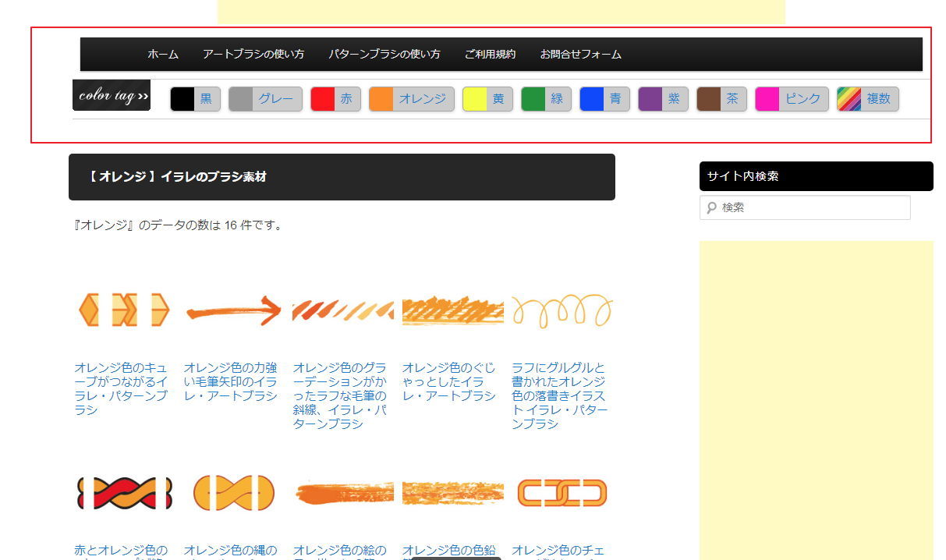946x560 pixels.
Task: Open link ラフにグルグルと書かれたオレンジ色
Action: [560, 395]
